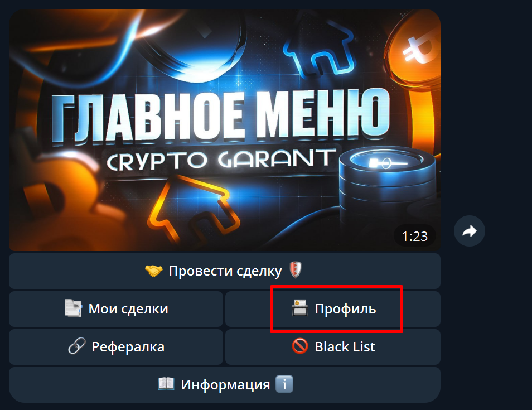Click the blue info icon after Информация
This screenshot has height=410, width=532.
284,384
